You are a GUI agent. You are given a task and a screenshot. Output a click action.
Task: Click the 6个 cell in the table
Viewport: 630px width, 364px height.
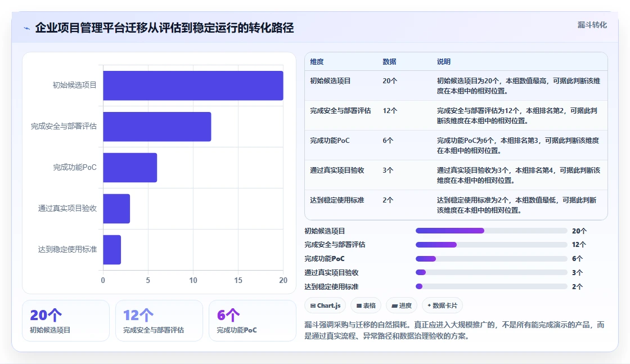coord(388,141)
